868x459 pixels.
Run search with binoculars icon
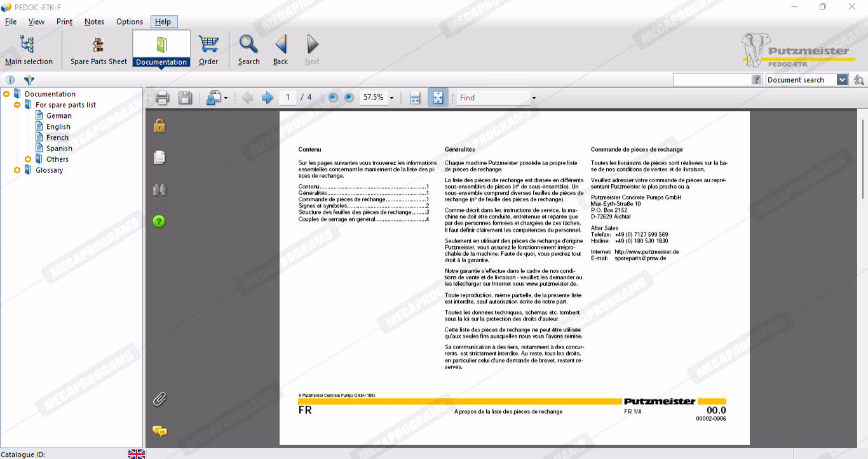point(858,80)
